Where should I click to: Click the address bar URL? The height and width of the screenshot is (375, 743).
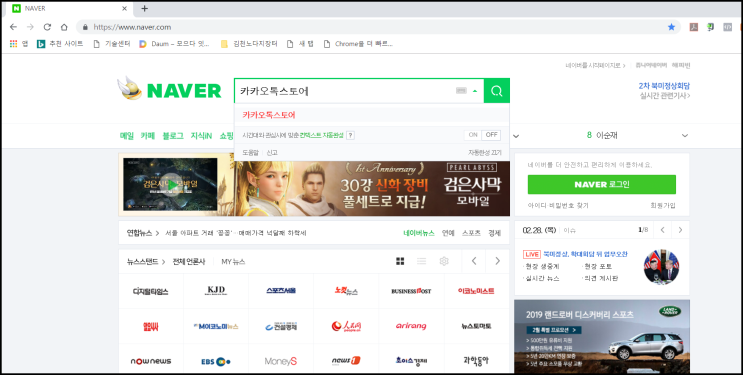point(132,27)
